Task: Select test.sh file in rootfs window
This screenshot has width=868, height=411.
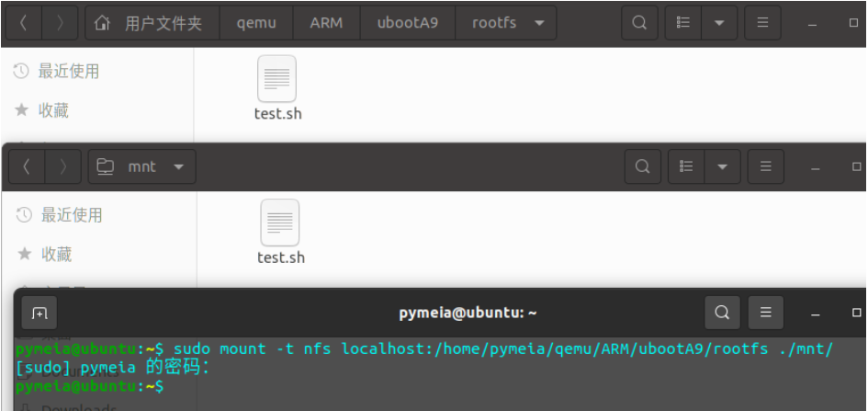Action: [277, 88]
